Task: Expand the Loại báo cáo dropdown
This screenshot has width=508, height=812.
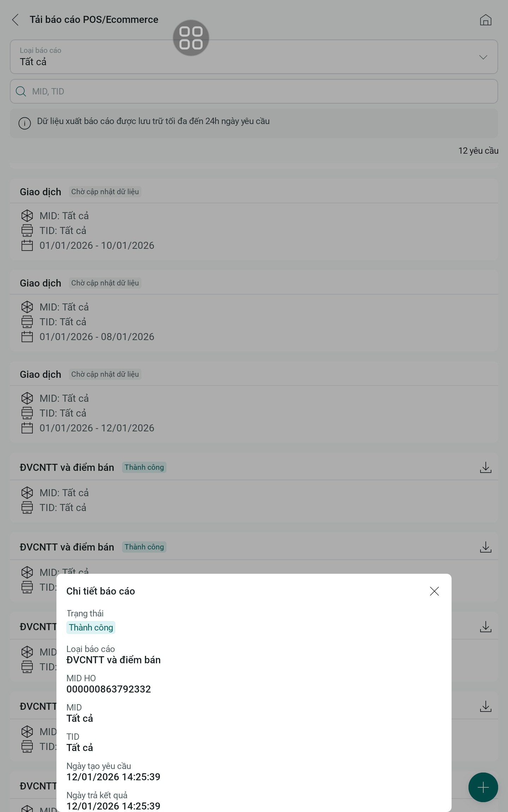Action: click(253, 57)
